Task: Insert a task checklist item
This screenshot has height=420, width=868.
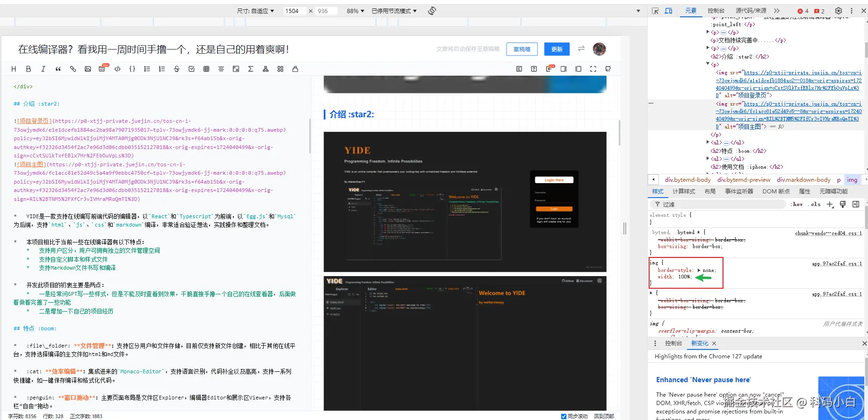Action: pyautogui.click(x=191, y=69)
